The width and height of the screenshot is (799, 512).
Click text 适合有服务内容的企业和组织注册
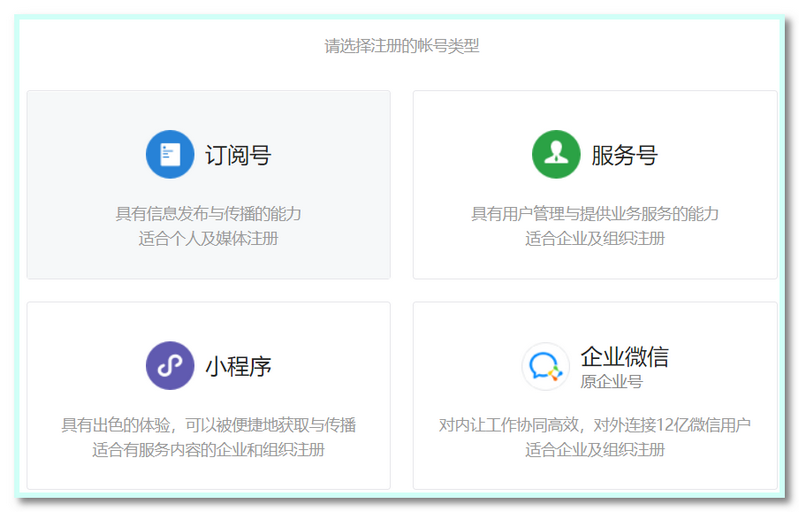(208, 450)
